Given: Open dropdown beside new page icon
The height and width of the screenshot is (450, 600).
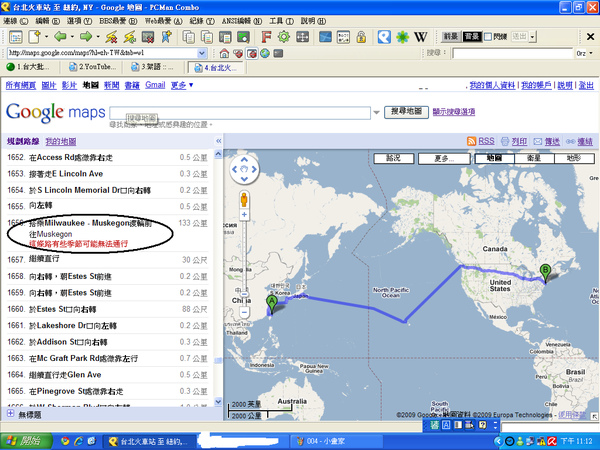Looking at the screenshot, I should (x=46, y=37).
